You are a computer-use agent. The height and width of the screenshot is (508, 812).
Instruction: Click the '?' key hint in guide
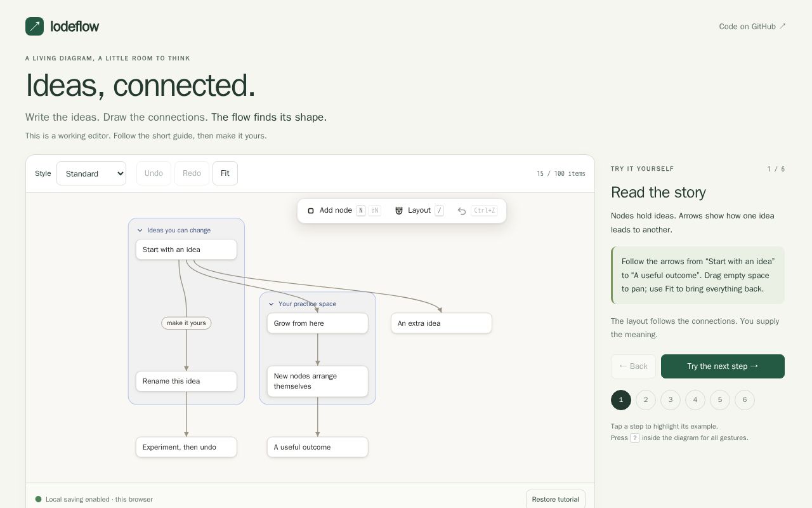tap(635, 438)
